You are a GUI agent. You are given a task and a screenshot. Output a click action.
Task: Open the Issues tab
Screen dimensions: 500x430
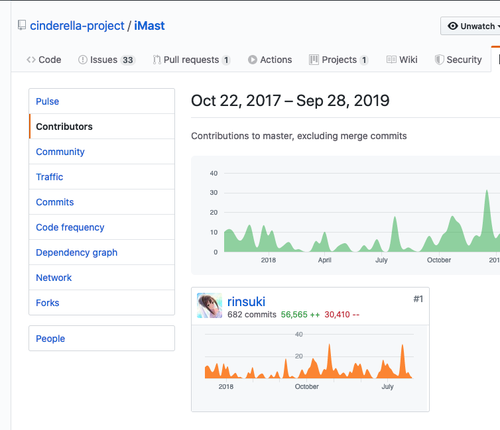pyautogui.click(x=106, y=60)
